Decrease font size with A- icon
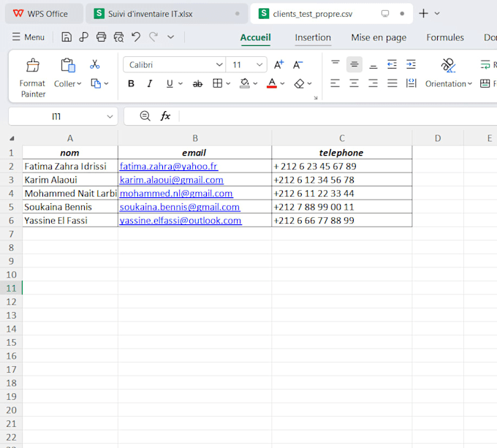This screenshot has width=497, height=448. point(297,64)
